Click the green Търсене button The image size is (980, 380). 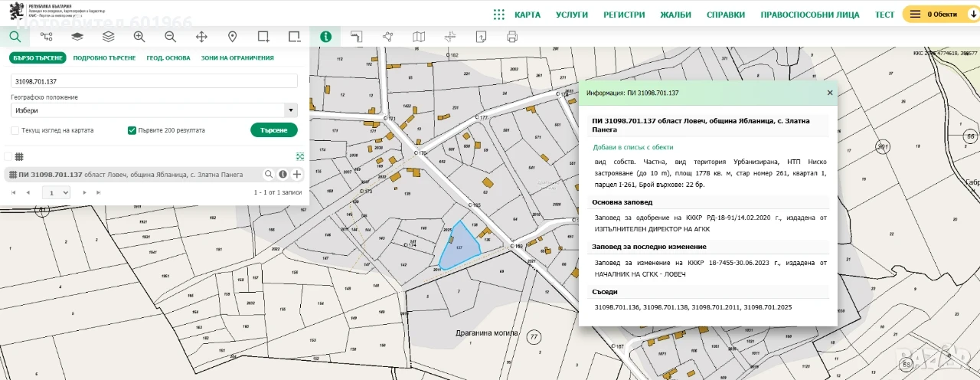pyautogui.click(x=274, y=130)
